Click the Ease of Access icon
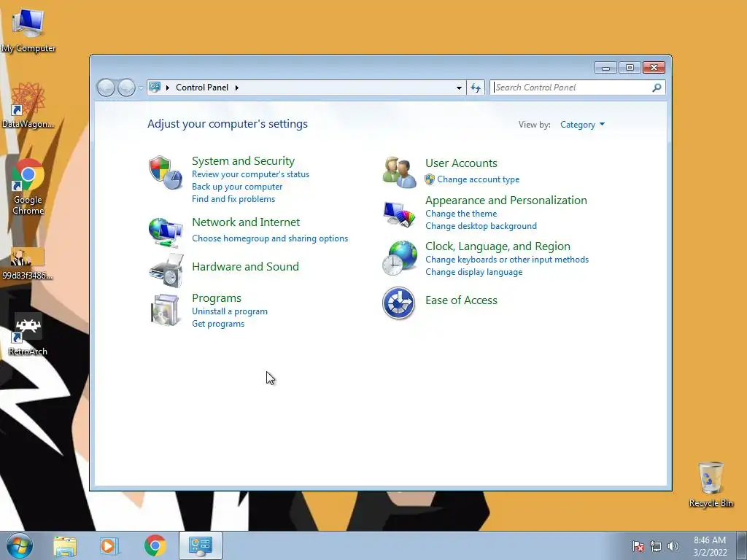The image size is (747, 560). [399, 303]
